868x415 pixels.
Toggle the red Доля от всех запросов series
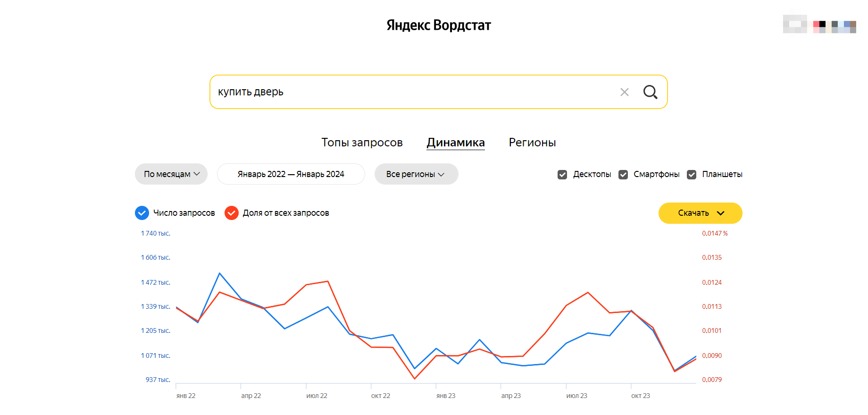(232, 213)
